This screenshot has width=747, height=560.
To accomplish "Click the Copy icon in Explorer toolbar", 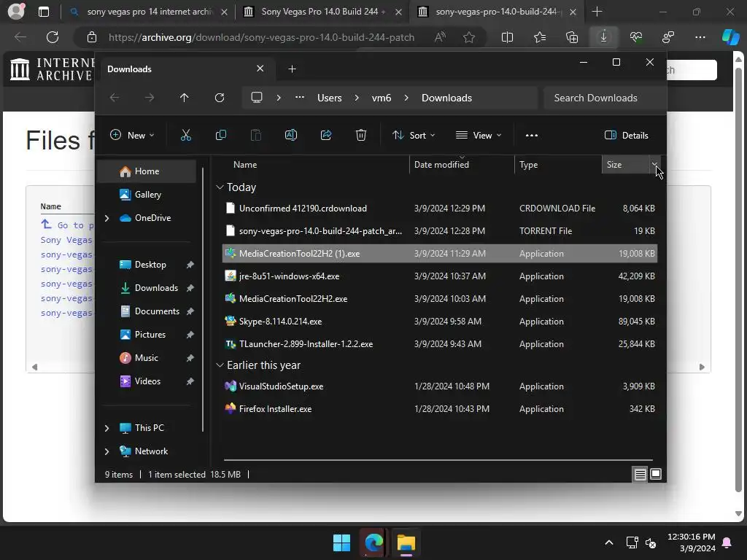I will (x=221, y=135).
